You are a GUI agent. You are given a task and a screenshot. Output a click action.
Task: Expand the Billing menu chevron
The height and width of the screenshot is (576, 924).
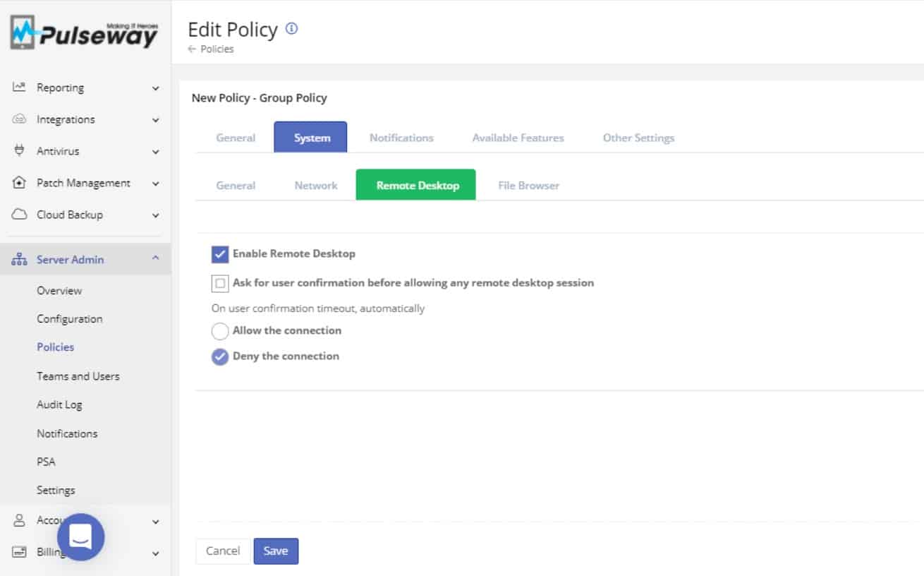pyautogui.click(x=156, y=553)
